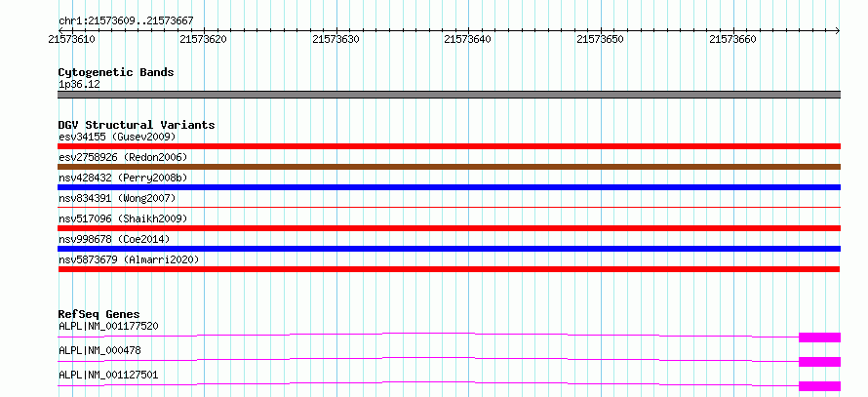Viewport: 868px width, 397px height.
Task: Click ruler position label 21573640
Action: click(x=468, y=39)
